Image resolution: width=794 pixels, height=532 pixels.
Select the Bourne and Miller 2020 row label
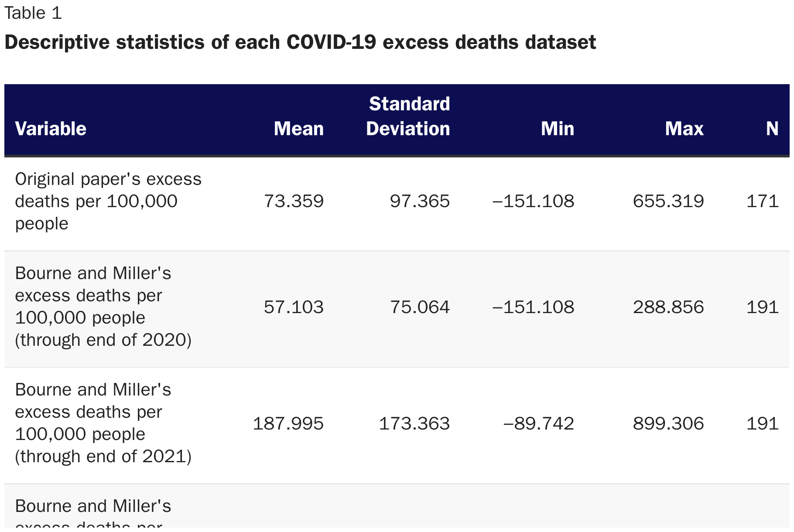[103, 307]
